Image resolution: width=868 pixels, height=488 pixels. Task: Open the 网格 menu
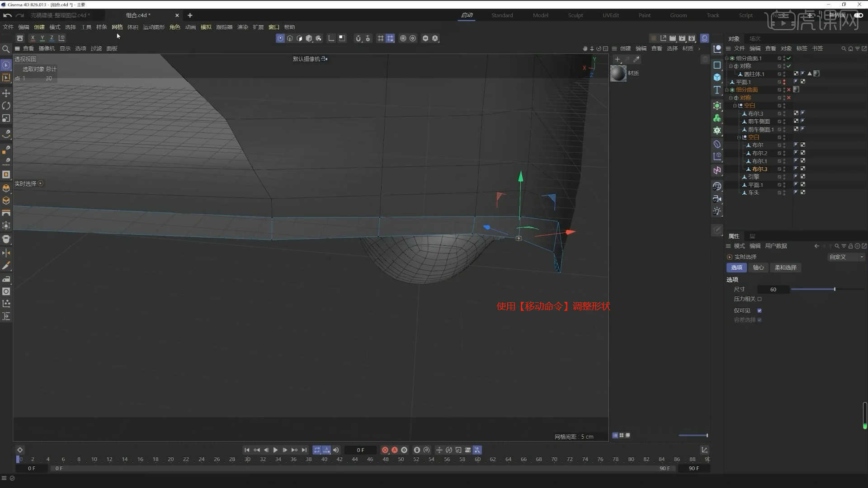coord(117,27)
